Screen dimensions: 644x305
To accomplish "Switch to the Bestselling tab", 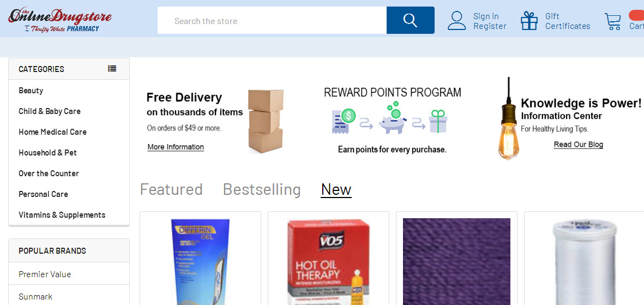I will pos(262,189).
